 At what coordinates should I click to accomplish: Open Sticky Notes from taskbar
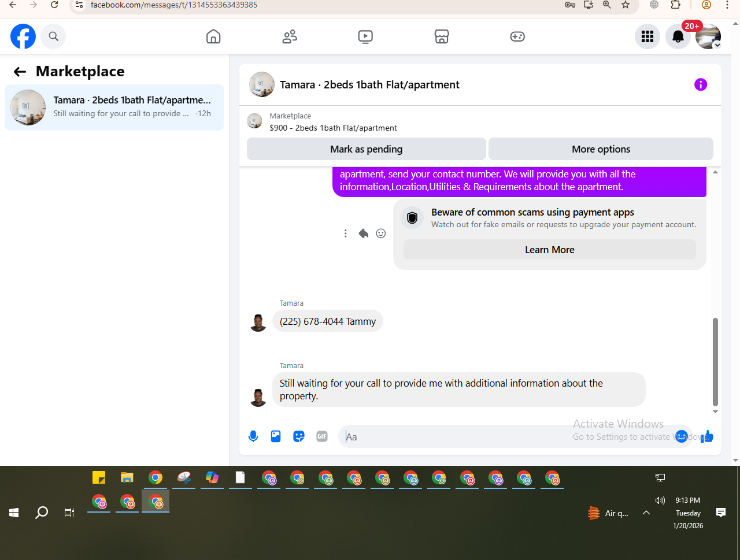pyautogui.click(x=99, y=478)
